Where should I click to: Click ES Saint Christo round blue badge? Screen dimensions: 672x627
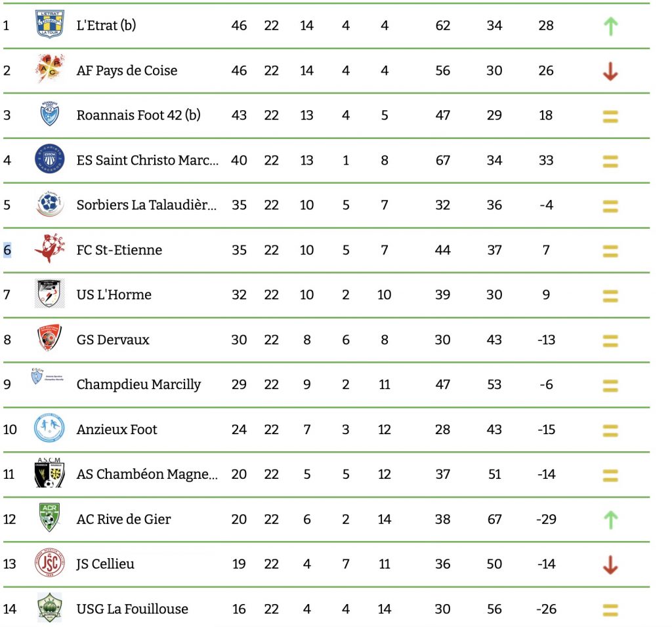pyautogui.click(x=49, y=159)
